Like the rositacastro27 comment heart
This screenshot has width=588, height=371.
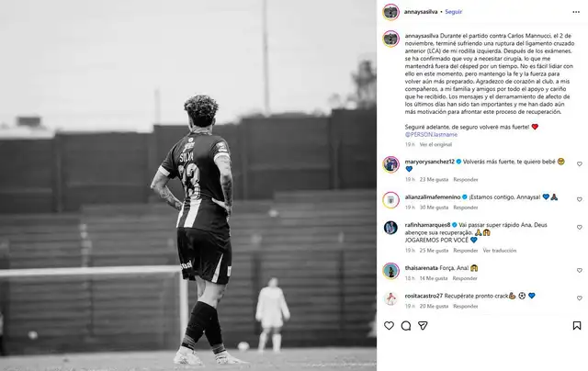tap(580, 298)
